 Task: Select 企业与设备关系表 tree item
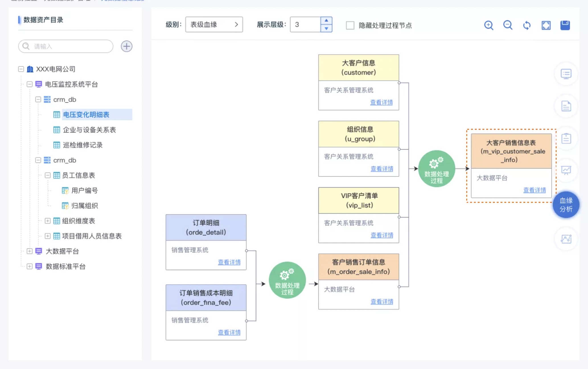pos(89,130)
